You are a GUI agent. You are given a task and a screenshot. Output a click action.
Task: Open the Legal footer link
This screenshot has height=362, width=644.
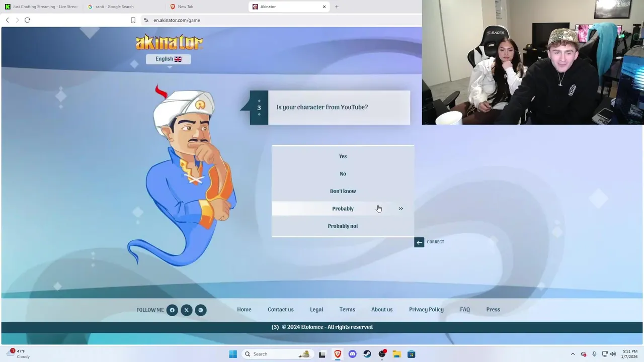coord(316,310)
